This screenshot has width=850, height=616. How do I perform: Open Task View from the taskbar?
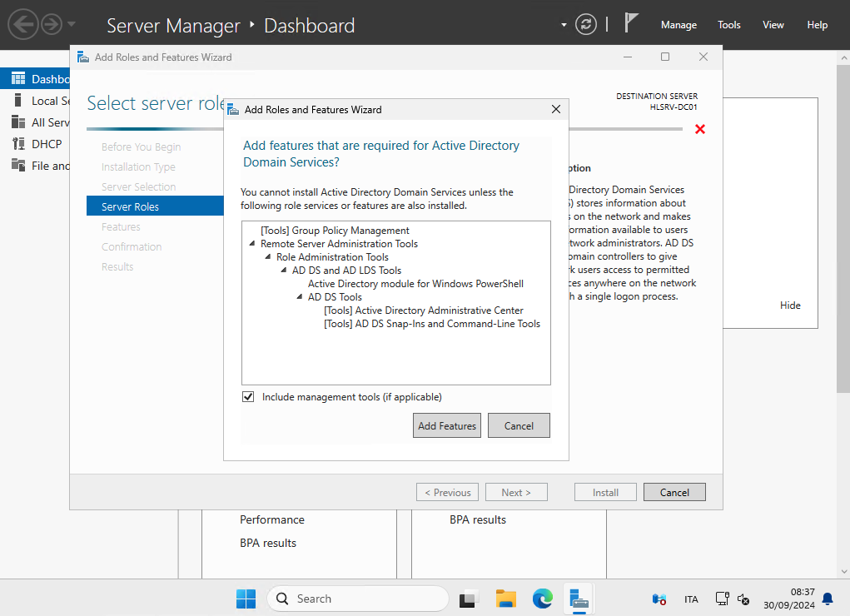[470, 599]
